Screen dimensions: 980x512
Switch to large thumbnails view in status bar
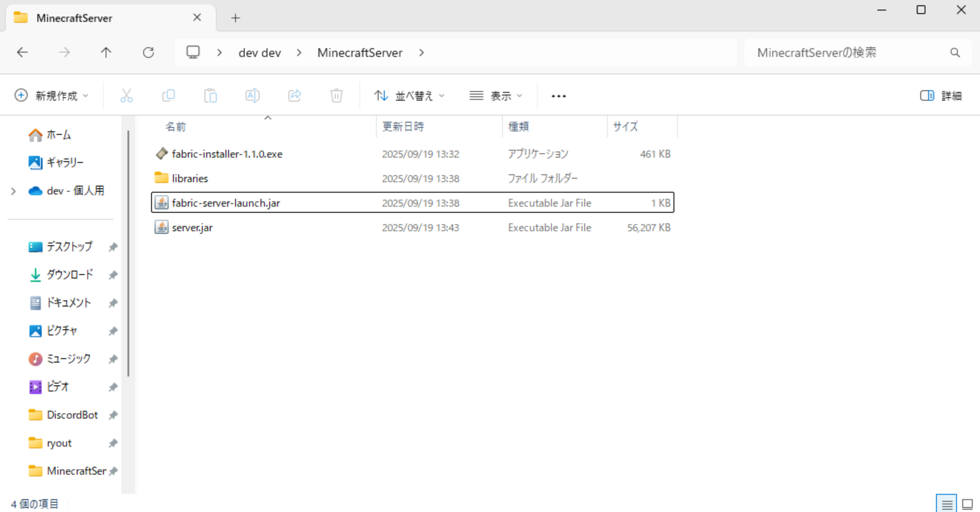click(967, 504)
